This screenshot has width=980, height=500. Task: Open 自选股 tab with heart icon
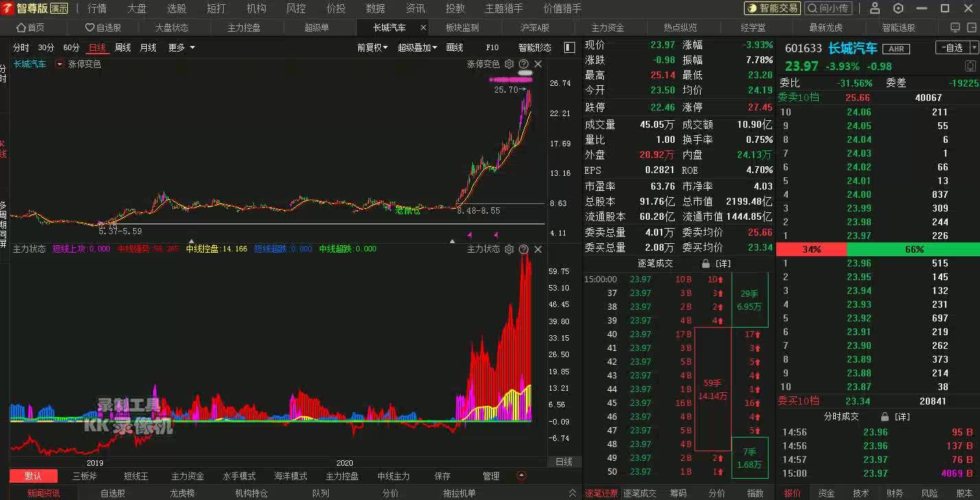pos(103,27)
